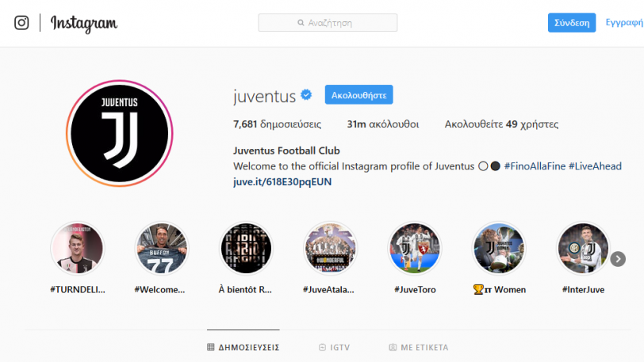Open the #TURNDELI... story highlight
Screen dimensions: 644x362
click(77, 248)
